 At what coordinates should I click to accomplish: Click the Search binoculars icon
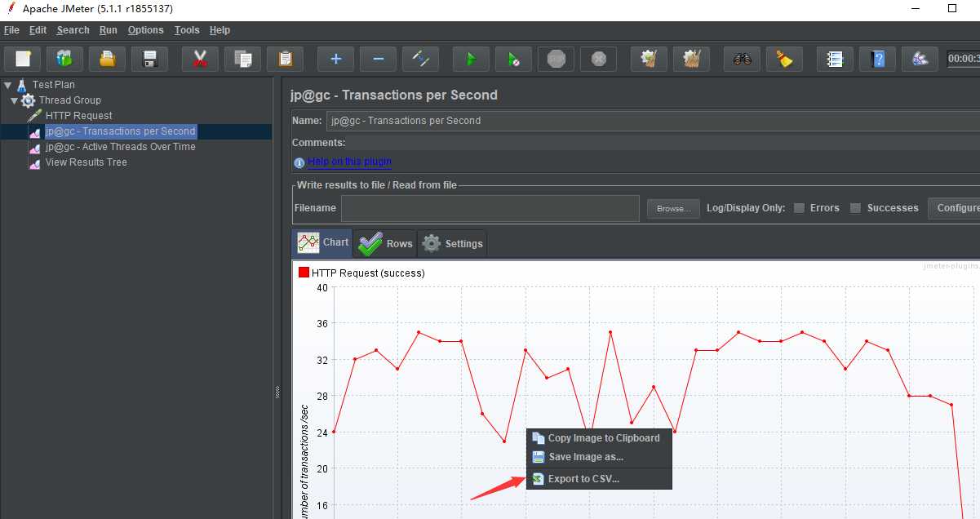(742, 59)
